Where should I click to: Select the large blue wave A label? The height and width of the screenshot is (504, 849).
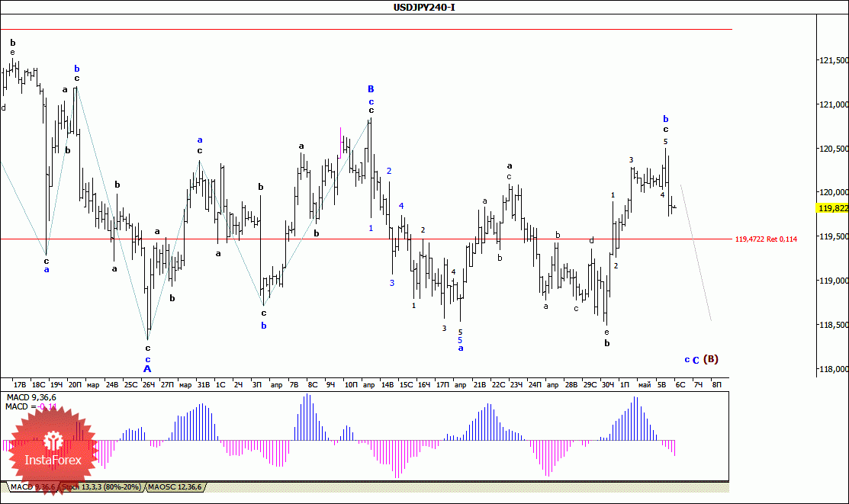[147, 369]
